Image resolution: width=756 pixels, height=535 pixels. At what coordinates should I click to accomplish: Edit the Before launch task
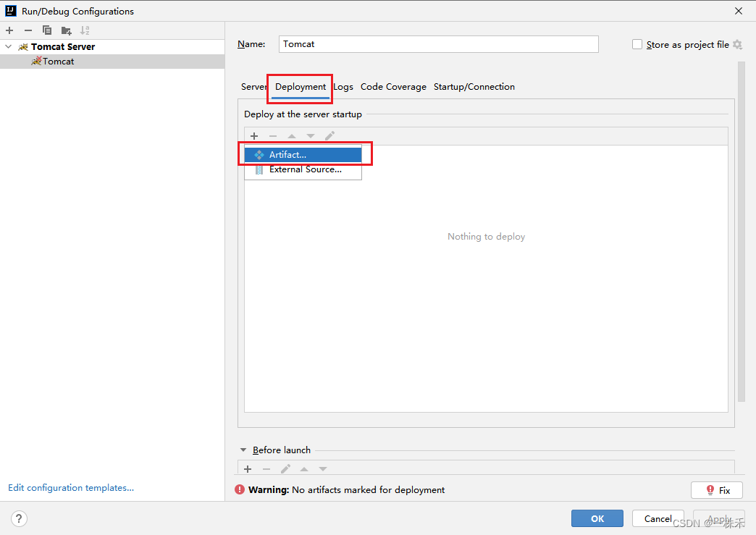click(285, 469)
